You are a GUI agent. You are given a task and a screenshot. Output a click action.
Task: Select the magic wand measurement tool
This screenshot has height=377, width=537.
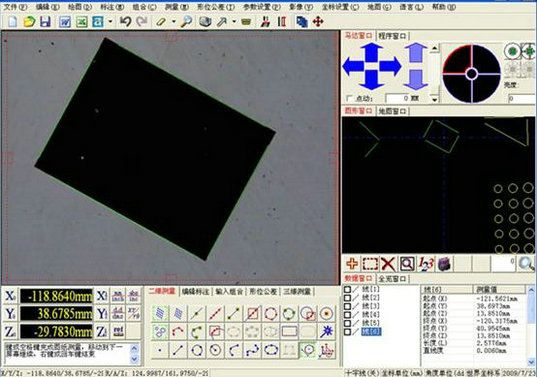click(x=326, y=331)
